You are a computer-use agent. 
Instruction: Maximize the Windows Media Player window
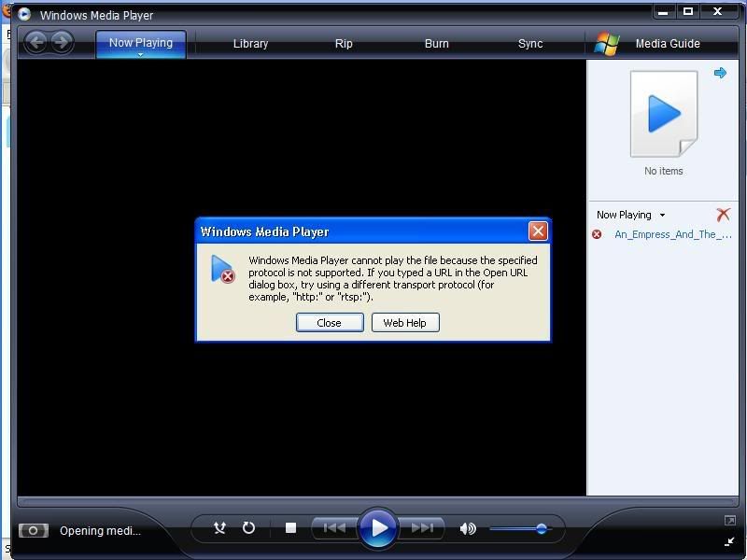(688, 12)
